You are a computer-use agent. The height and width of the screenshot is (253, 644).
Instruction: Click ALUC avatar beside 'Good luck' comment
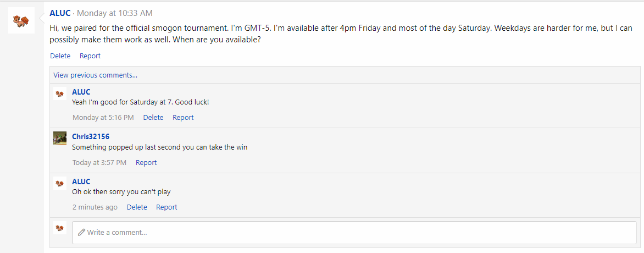(60, 94)
